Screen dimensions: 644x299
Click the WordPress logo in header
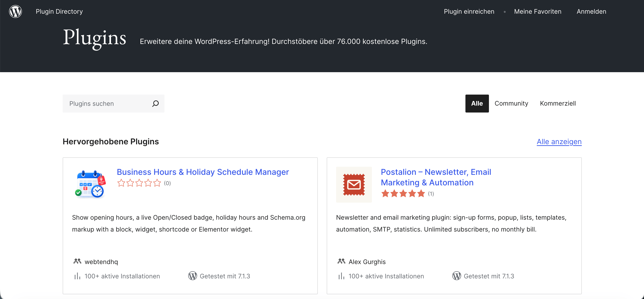[15, 11]
